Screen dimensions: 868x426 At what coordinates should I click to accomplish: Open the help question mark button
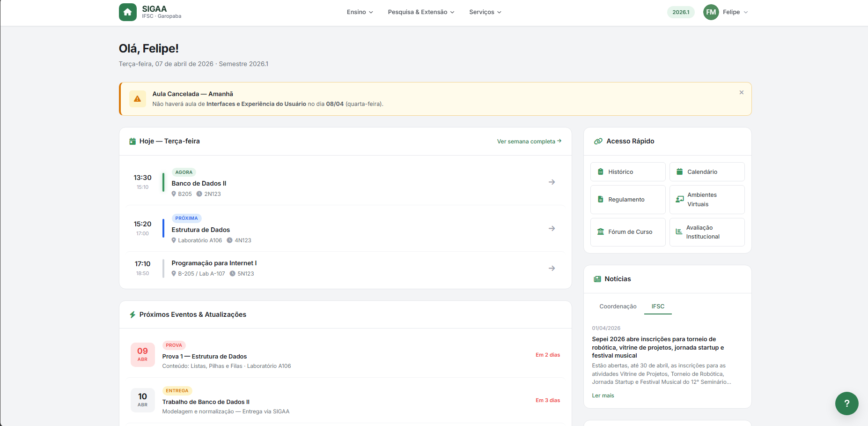(x=846, y=403)
